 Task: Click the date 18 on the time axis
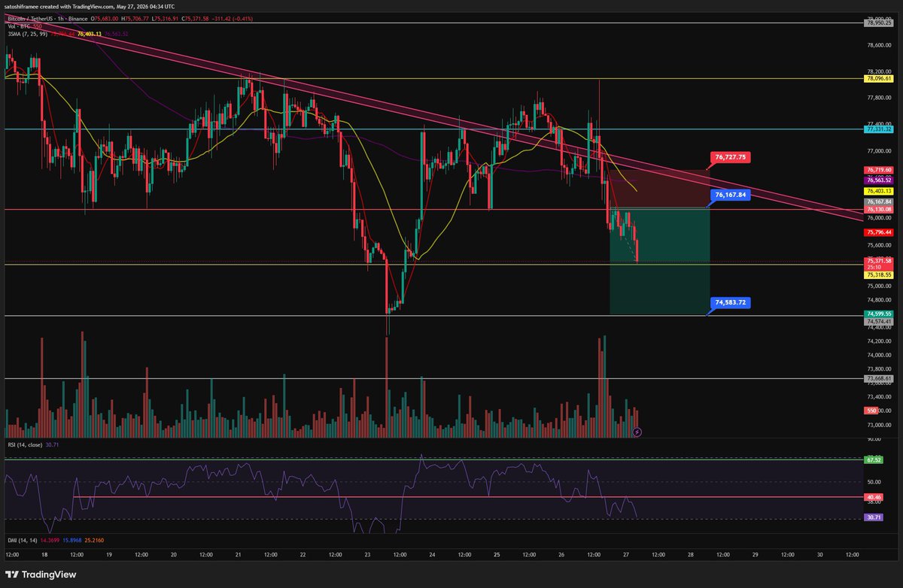[45, 555]
